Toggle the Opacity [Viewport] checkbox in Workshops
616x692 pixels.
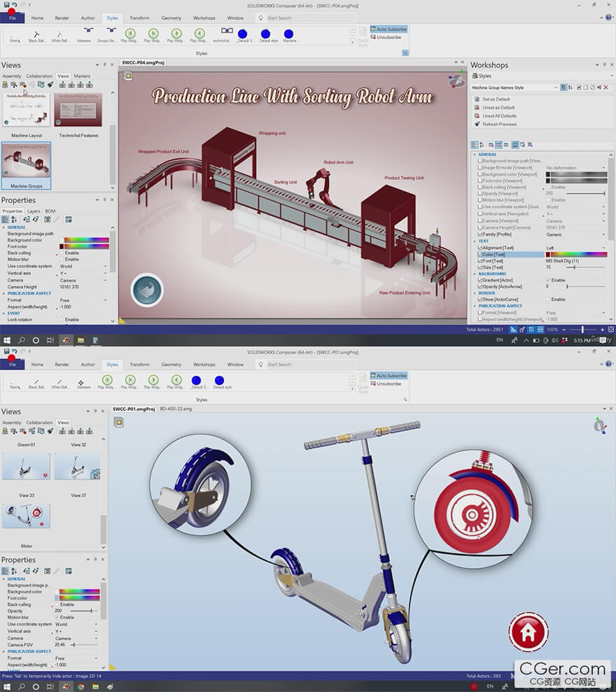(x=479, y=193)
